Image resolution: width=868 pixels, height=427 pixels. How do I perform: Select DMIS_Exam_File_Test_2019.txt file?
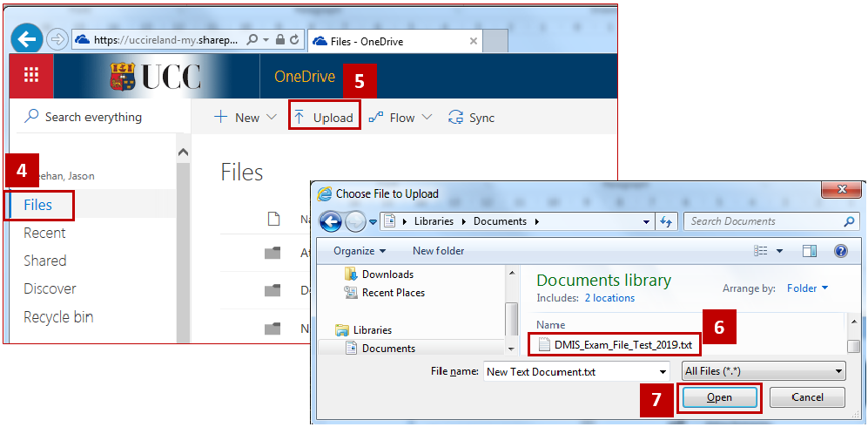tap(622, 344)
